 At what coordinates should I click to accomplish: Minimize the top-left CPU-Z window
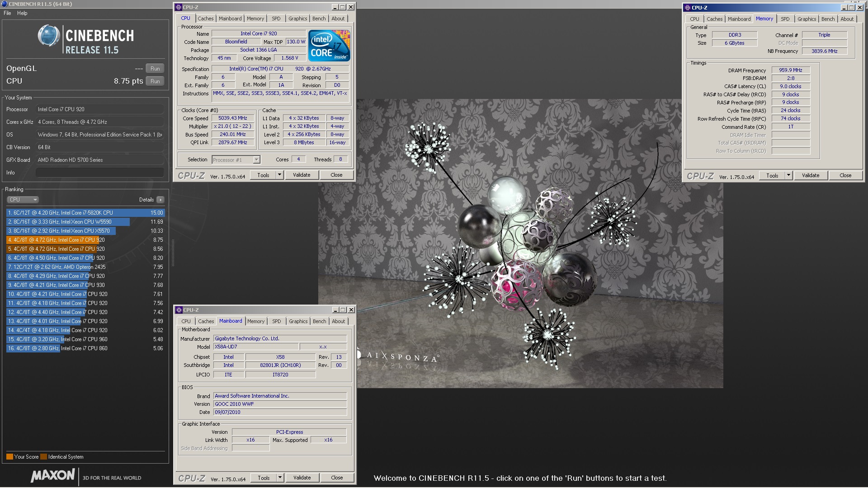click(x=335, y=7)
